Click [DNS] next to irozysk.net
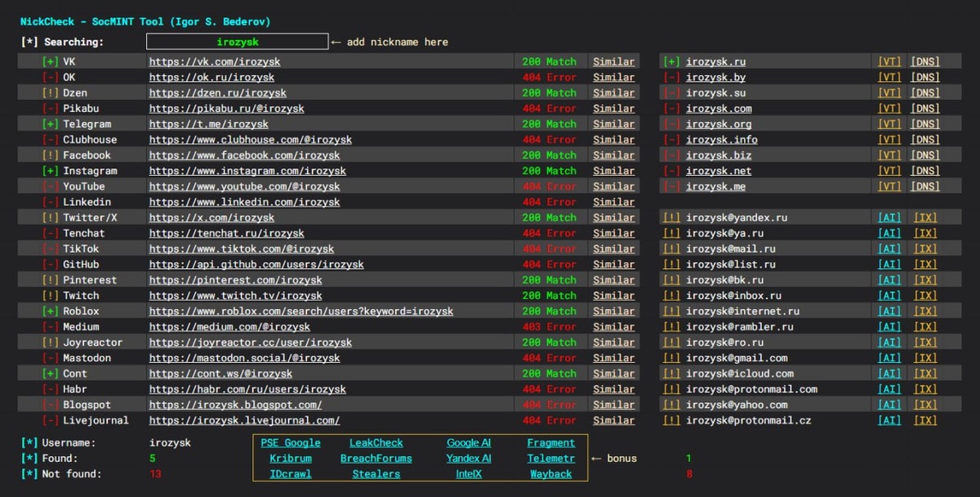Screen dimensions: 980x497 [925, 171]
